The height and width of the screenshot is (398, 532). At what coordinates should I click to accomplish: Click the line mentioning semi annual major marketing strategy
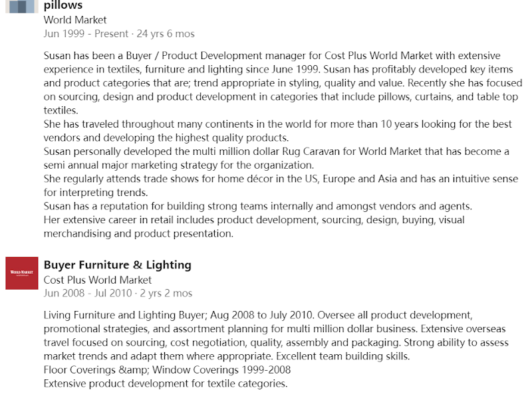[179, 165]
